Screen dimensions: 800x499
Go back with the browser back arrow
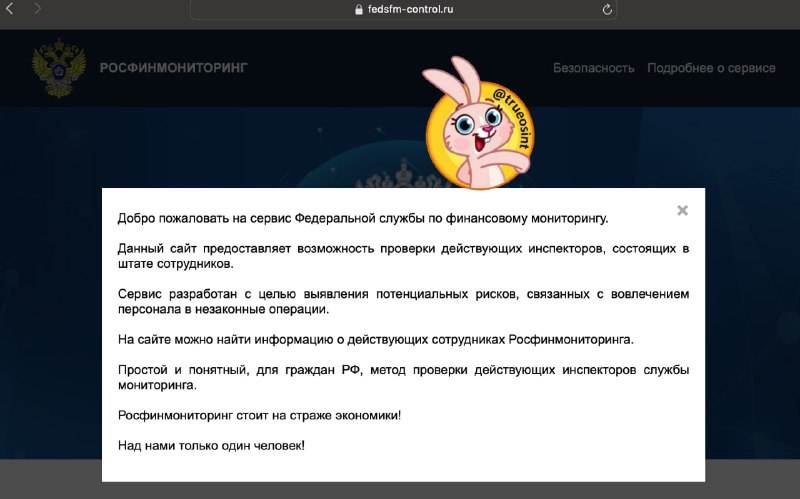[9, 8]
